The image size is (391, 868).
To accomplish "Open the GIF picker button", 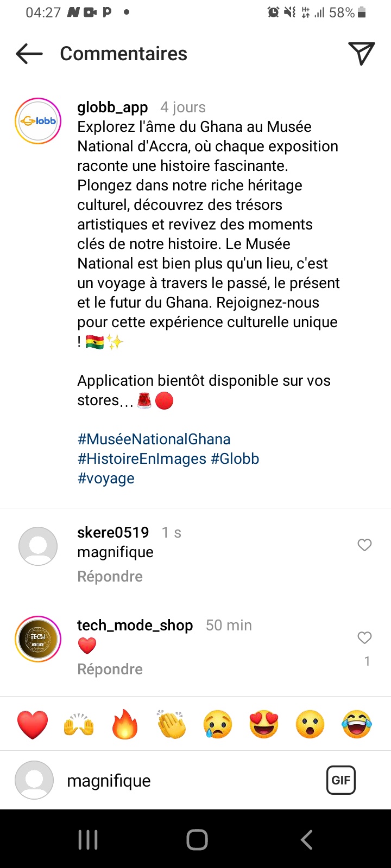I will tap(340, 780).
